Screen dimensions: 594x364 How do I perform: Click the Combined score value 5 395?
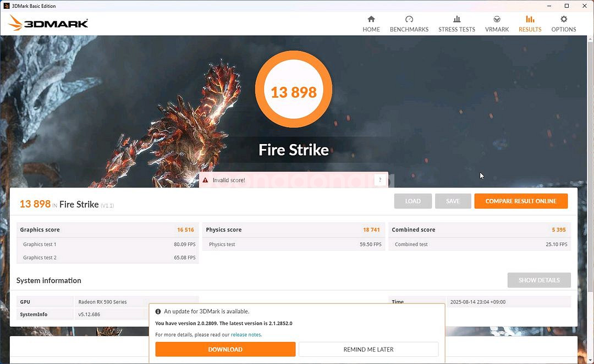559,229
